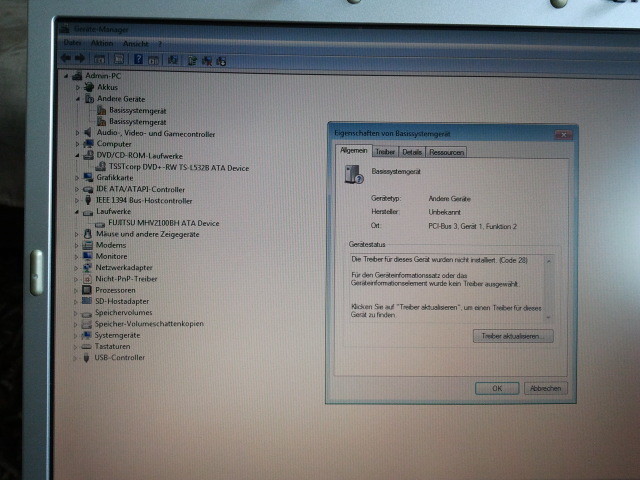Click Abbrechen in properties dialog
This screenshot has height=480, width=640.
click(x=545, y=389)
